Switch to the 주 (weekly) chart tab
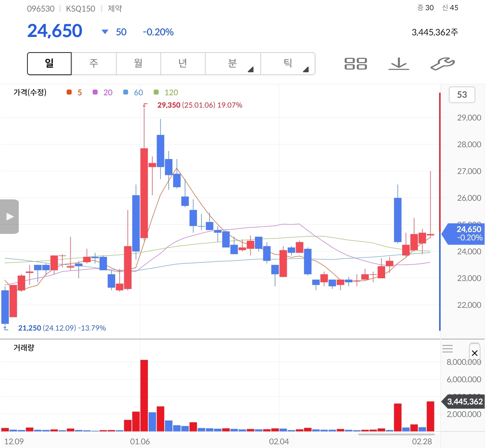The width and height of the screenshot is (485, 448). (x=94, y=64)
